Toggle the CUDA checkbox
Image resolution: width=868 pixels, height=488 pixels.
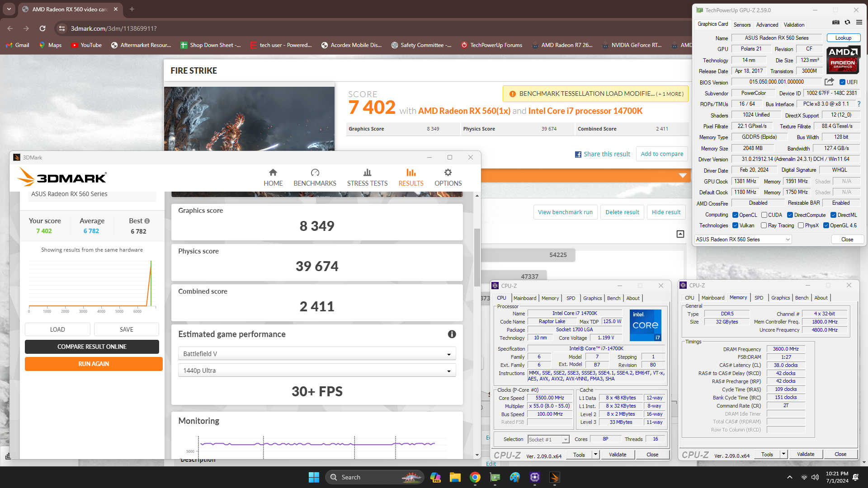(x=764, y=215)
